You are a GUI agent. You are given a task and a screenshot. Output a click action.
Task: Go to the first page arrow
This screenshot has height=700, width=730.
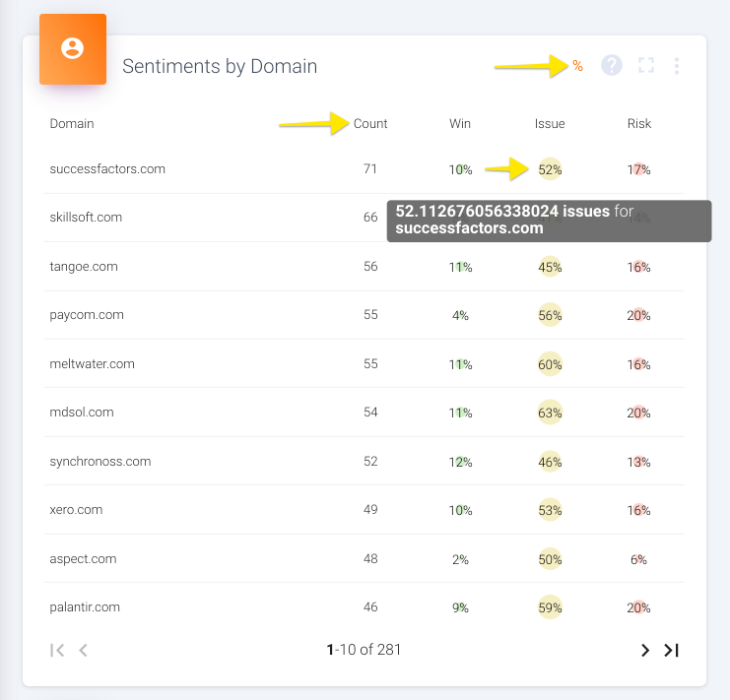coord(57,650)
